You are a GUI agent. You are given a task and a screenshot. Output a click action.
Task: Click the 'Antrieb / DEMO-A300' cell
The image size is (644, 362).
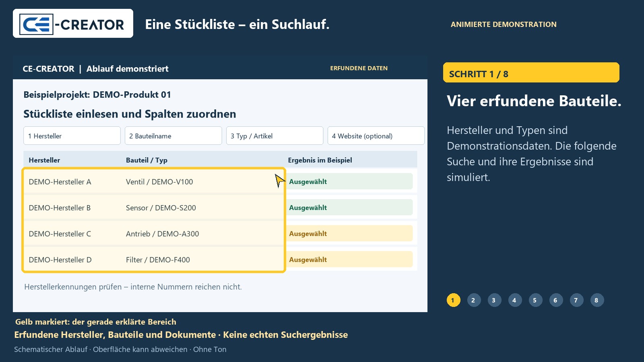[162, 234]
